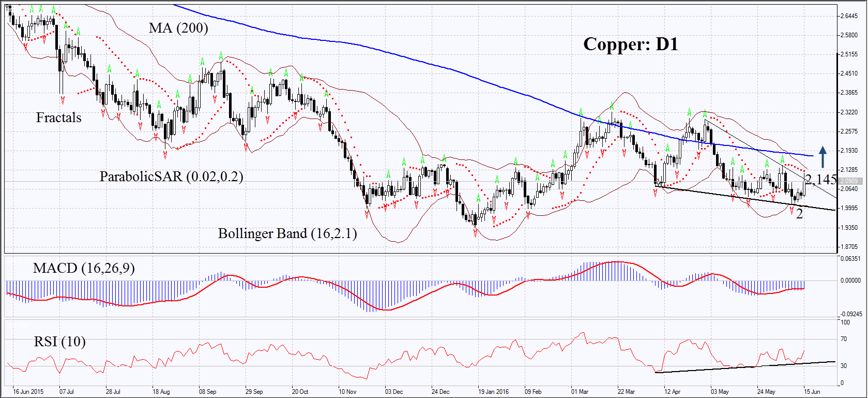Viewport: 868px width, 398px height.
Task: Select the "18 Aug" date label
Action: click(161, 392)
